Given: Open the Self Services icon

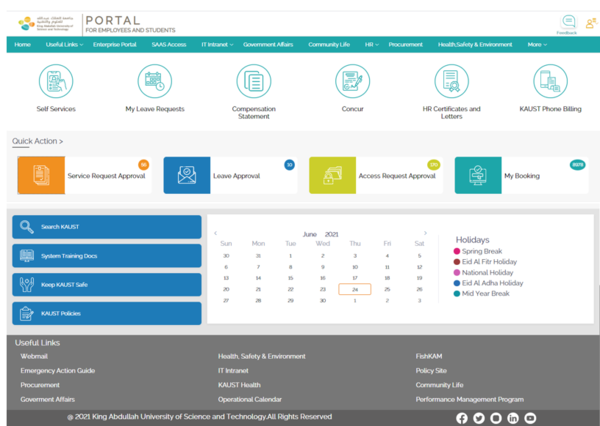Looking at the screenshot, I should [55, 81].
